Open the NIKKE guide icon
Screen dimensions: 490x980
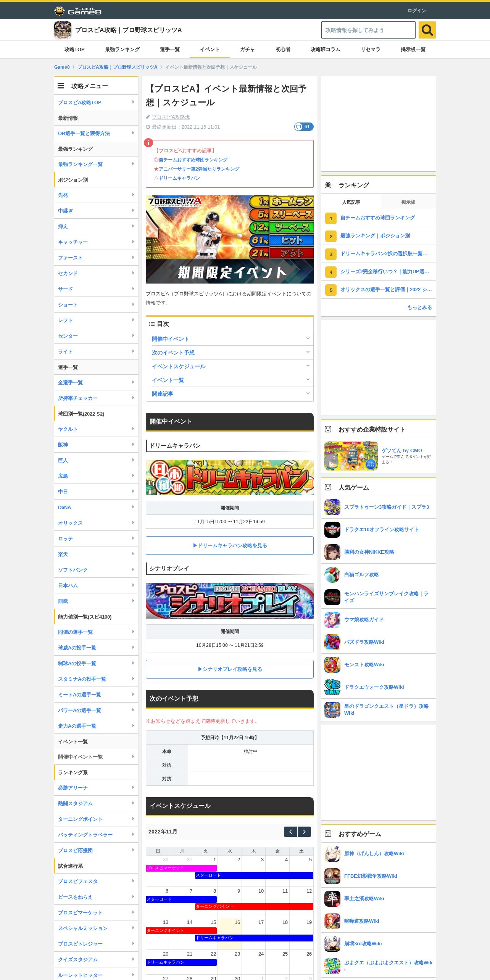[x=332, y=552]
